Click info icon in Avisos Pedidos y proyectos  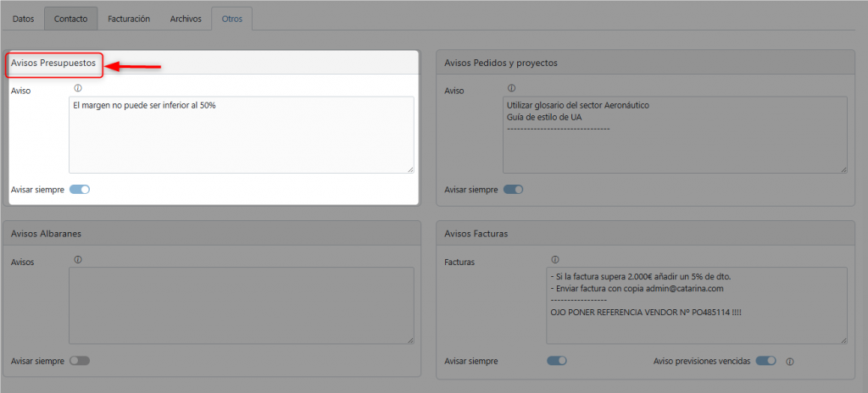tap(511, 88)
